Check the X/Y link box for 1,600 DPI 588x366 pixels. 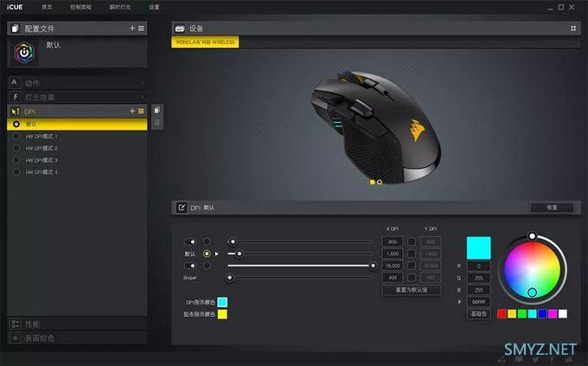pyautogui.click(x=412, y=254)
